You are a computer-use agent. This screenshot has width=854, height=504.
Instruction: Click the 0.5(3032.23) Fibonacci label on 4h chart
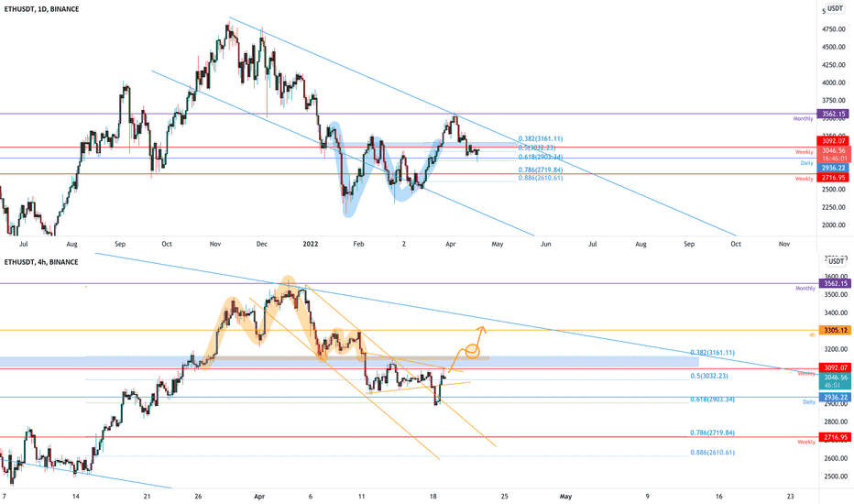pyautogui.click(x=709, y=376)
